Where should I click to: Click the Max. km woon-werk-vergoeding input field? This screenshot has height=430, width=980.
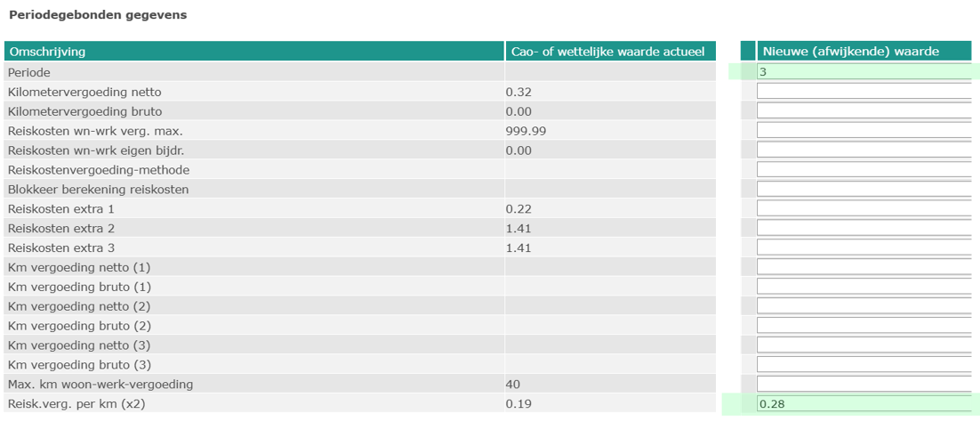tap(863, 385)
